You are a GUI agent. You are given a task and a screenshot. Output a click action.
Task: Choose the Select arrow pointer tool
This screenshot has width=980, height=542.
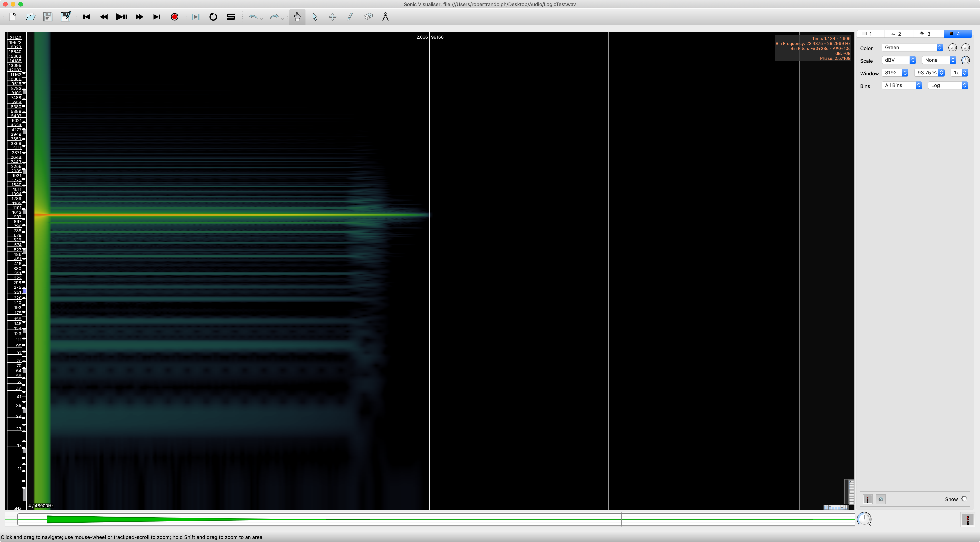click(315, 17)
